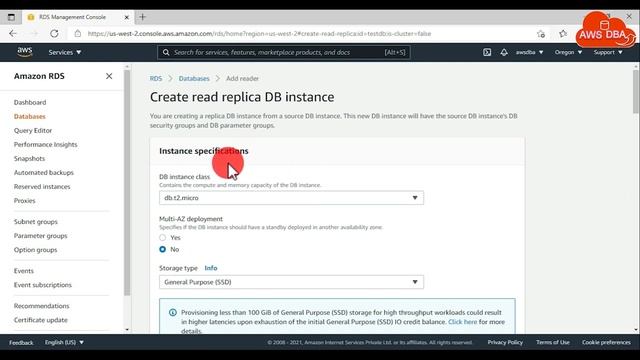
Task: Click the sidebar scroll down arrow
Action: tap(127, 329)
